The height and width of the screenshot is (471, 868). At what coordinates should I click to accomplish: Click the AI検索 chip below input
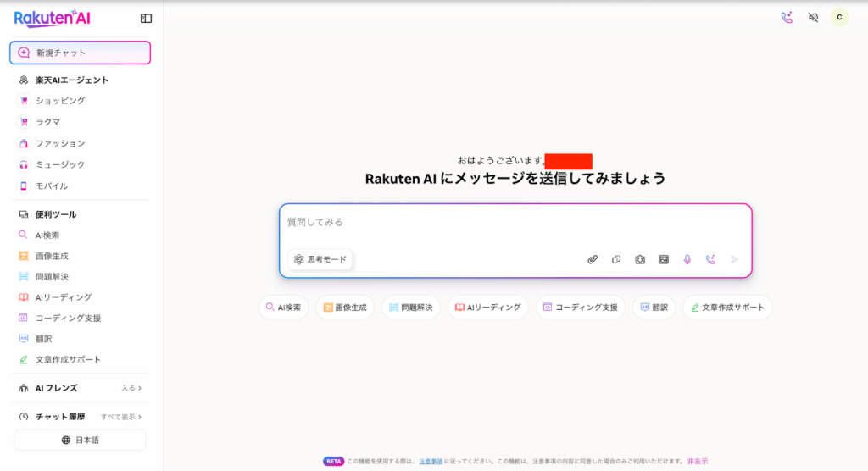283,308
